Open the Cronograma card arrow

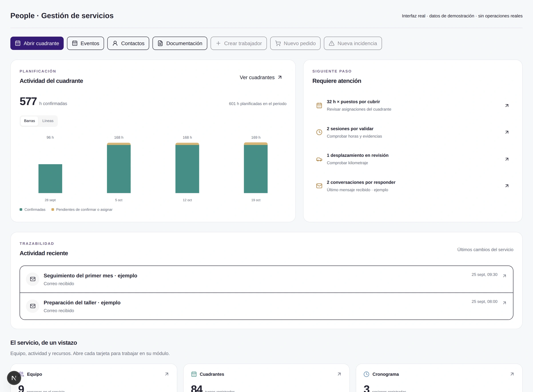pyautogui.click(x=512, y=374)
